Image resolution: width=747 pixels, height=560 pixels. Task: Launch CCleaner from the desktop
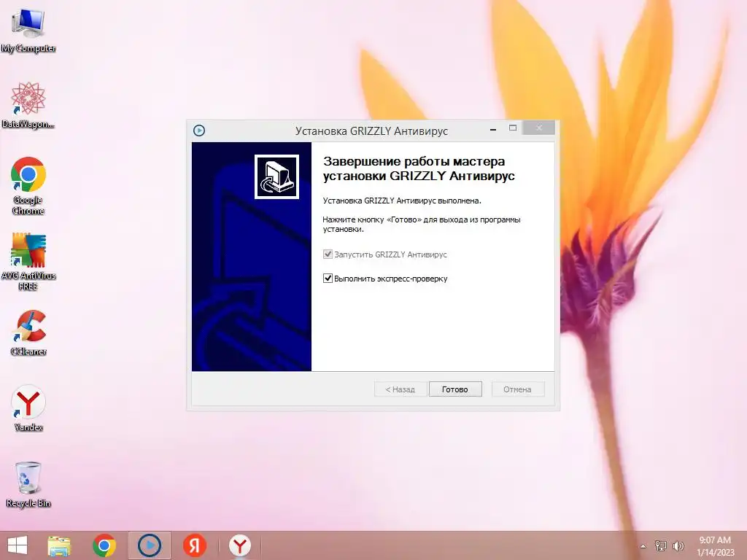click(x=28, y=332)
